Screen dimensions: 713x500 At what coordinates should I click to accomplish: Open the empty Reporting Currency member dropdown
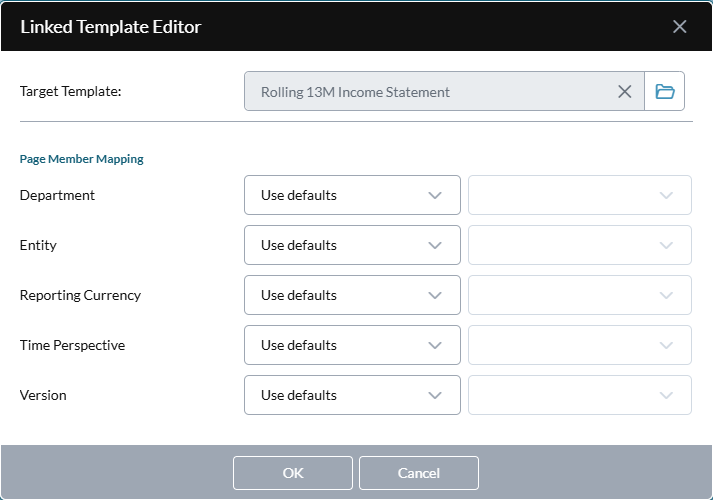pyautogui.click(x=580, y=295)
